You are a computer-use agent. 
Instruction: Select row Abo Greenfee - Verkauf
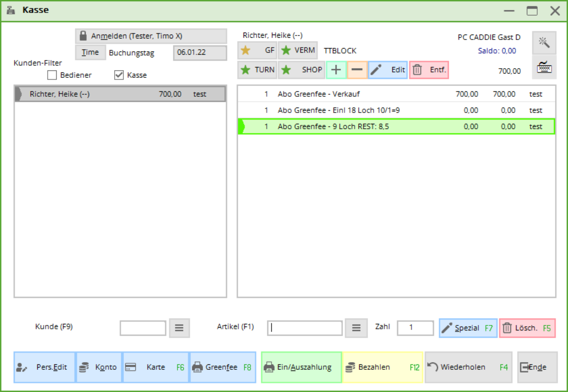pos(397,94)
